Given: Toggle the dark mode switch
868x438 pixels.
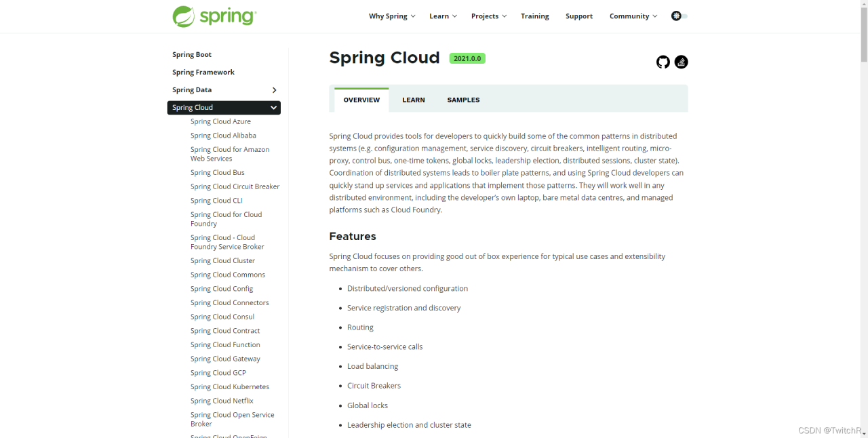Looking at the screenshot, I should 679,16.
